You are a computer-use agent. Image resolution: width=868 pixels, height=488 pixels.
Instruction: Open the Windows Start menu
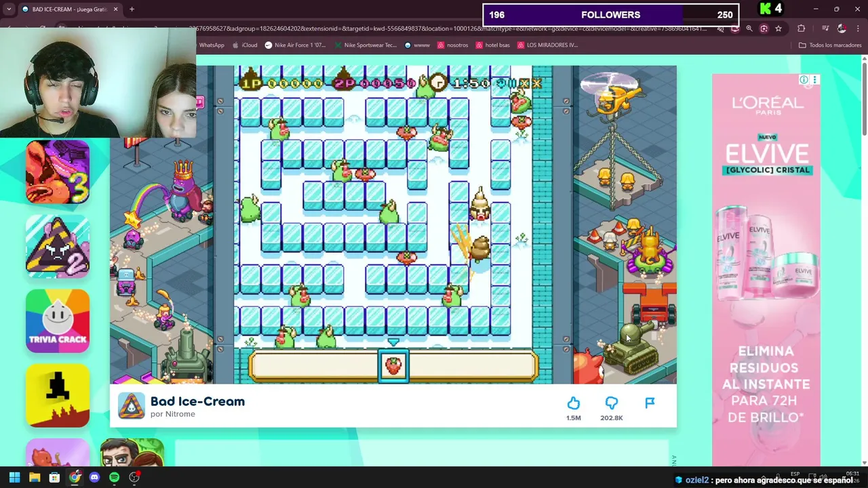pyautogui.click(x=14, y=478)
